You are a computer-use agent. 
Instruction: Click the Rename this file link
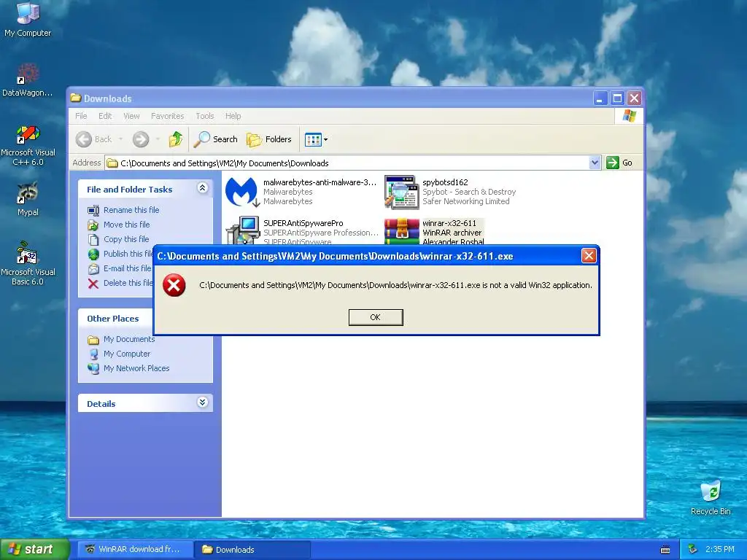tap(131, 210)
